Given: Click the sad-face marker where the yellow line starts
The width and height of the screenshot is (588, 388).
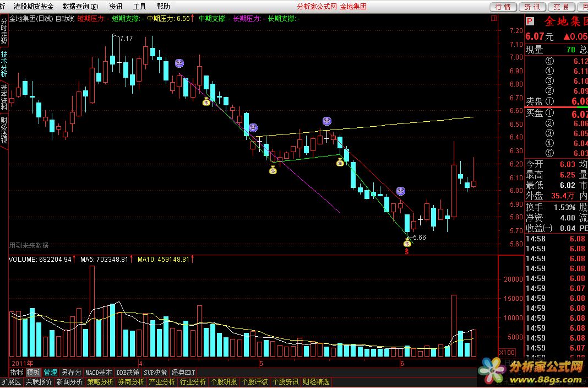Looking at the screenshot, I should pyautogui.click(x=253, y=127).
